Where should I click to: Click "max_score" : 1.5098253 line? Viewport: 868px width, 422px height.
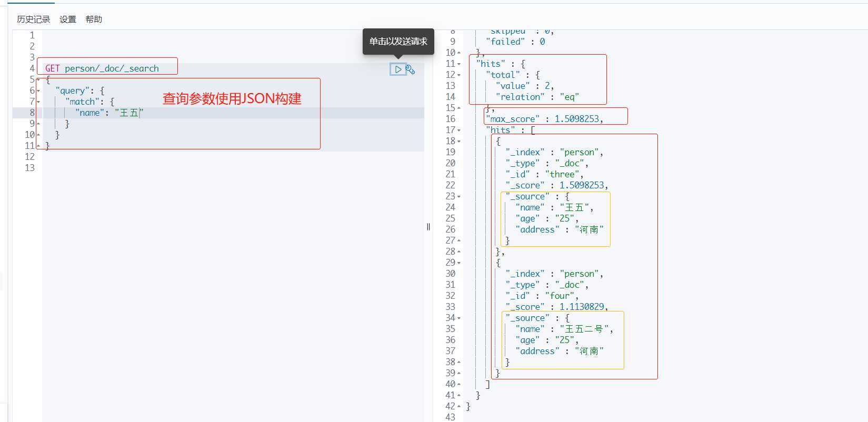point(544,119)
